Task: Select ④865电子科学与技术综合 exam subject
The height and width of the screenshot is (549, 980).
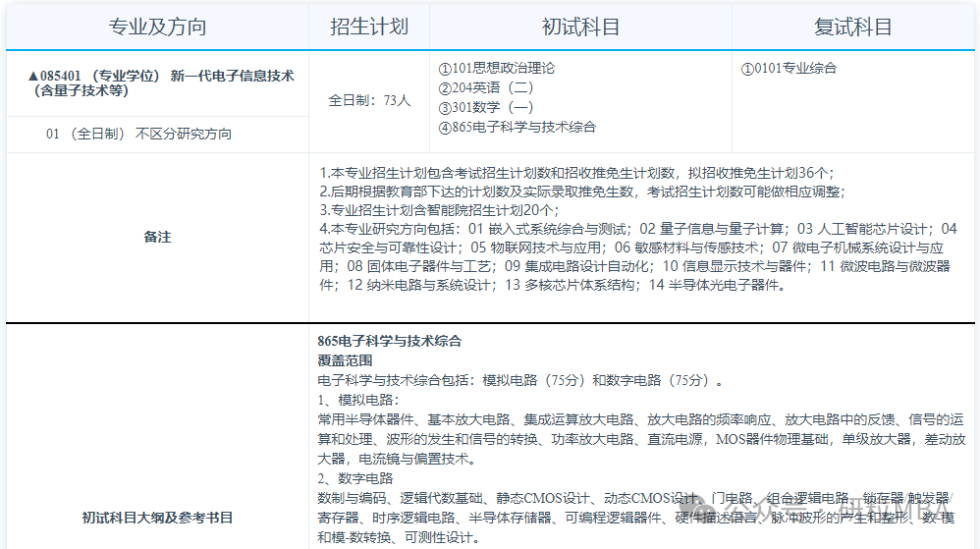Action: [x=517, y=127]
